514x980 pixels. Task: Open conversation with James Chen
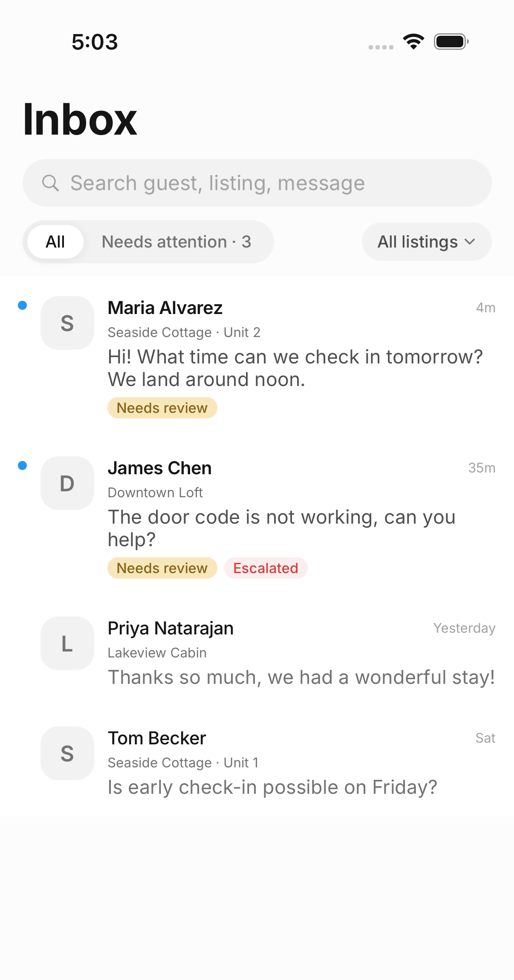click(x=257, y=517)
